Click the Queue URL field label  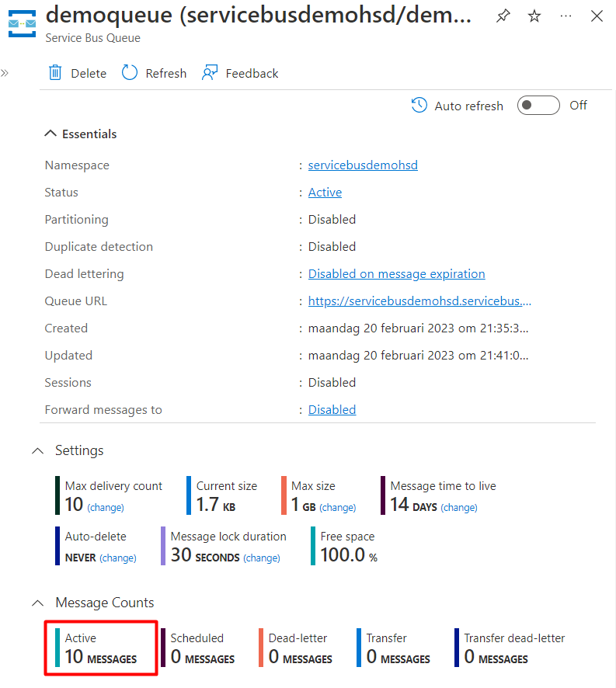(x=75, y=301)
